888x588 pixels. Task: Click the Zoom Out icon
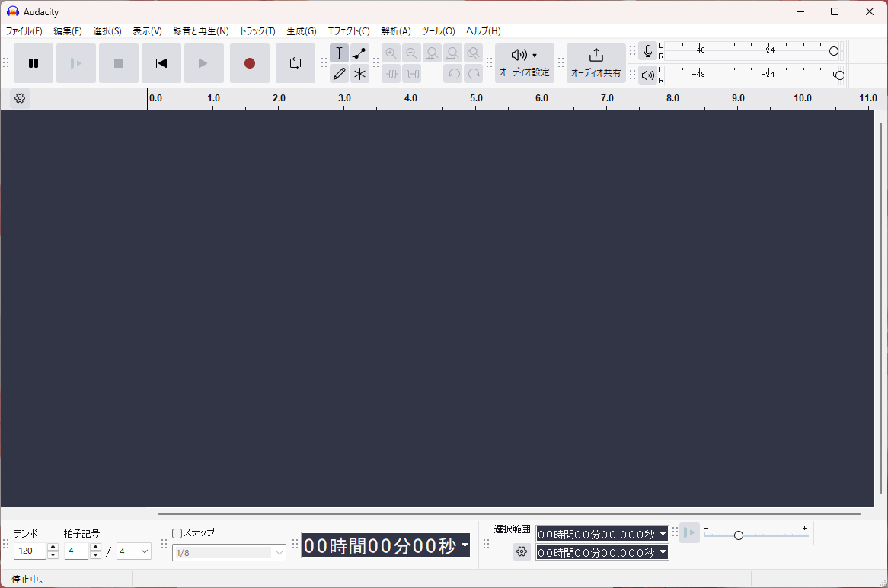point(411,53)
